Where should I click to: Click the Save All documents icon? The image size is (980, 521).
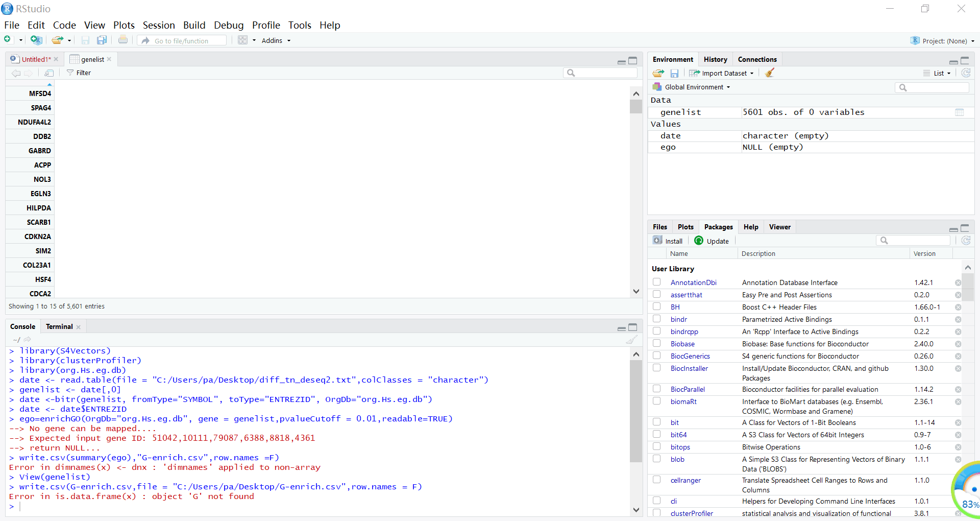click(x=102, y=40)
